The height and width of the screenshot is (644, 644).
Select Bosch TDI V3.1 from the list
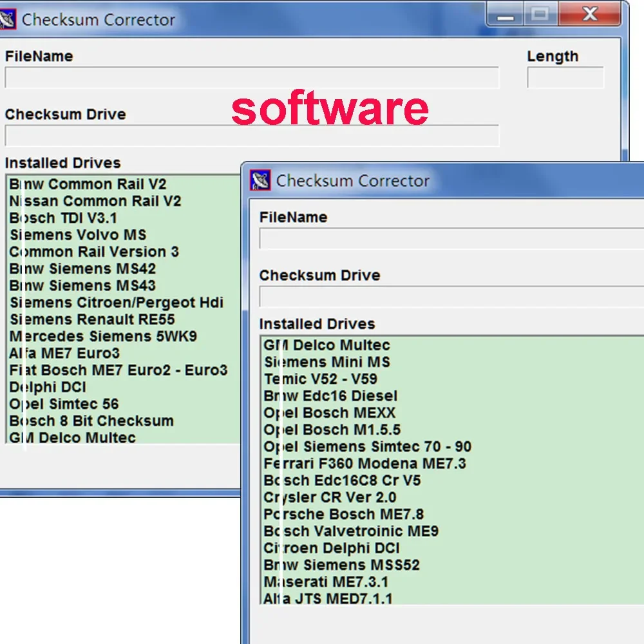(63, 218)
